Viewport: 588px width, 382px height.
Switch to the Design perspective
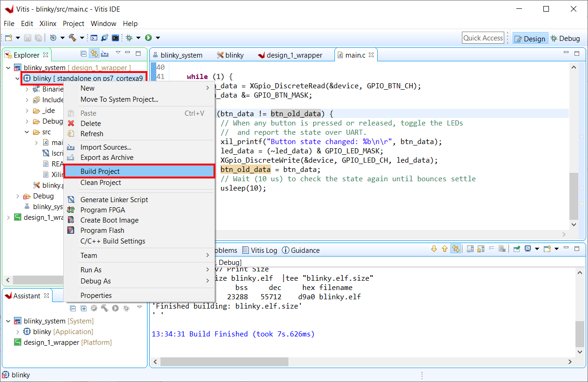530,39
